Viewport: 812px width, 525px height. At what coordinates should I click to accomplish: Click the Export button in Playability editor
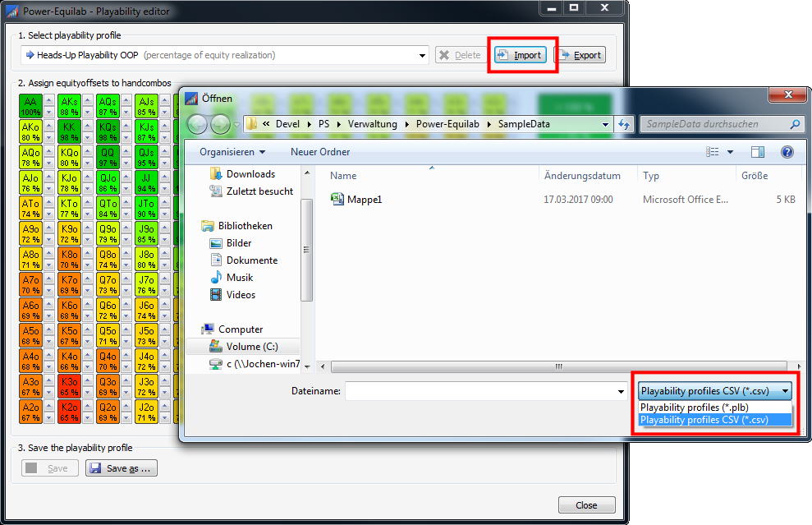[x=580, y=55]
